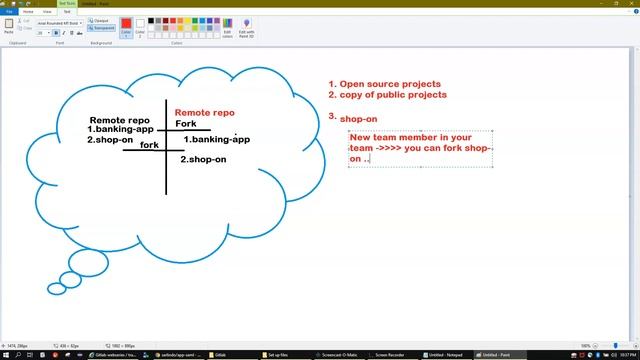Click the 'copy of public projects' canvas text
This screenshot has height=360, width=640.
coord(393,95)
